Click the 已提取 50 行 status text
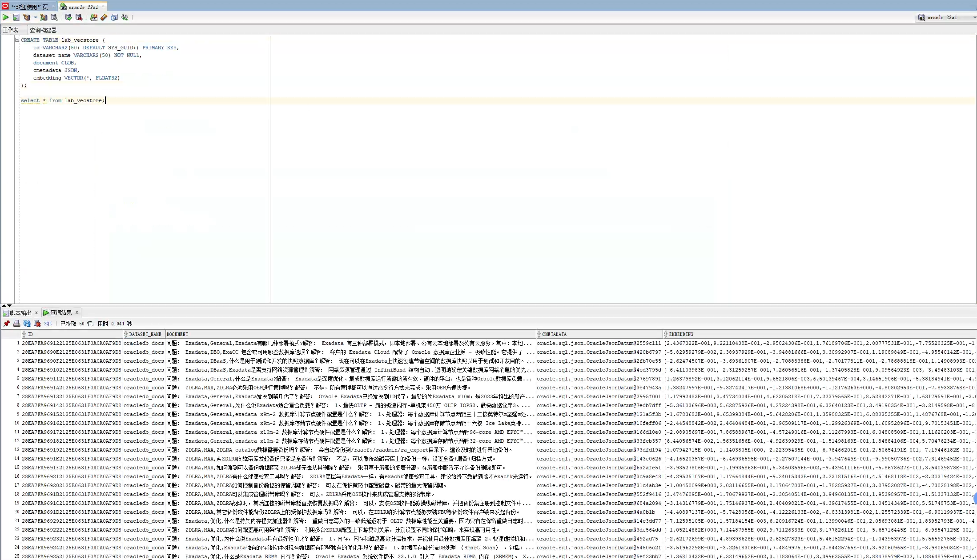Image resolution: width=977 pixels, height=560 pixels. [76, 324]
